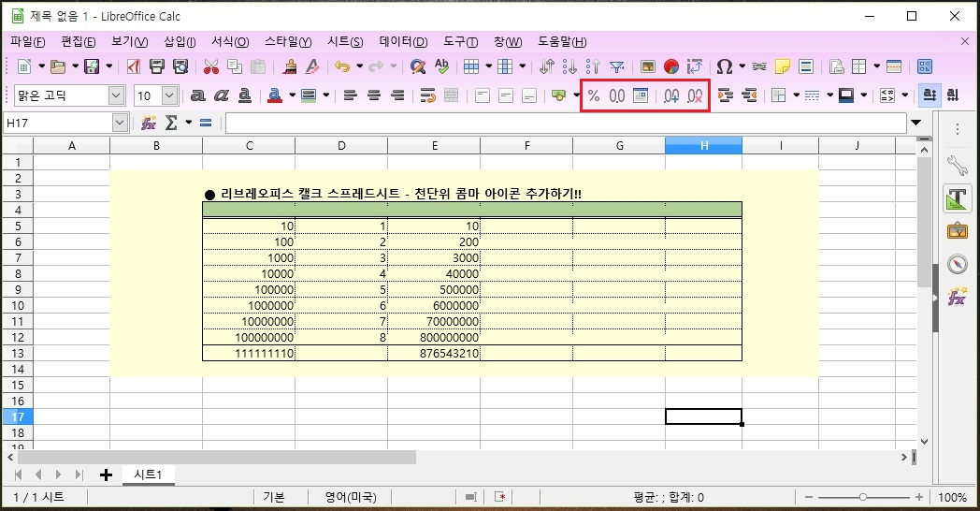Open Undo history dropdown arrow
980x511 pixels.
click(x=359, y=66)
